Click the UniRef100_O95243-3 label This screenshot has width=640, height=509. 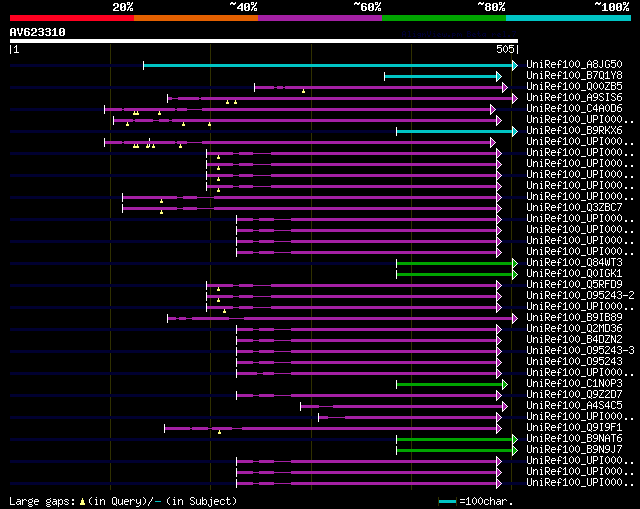coord(580,350)
